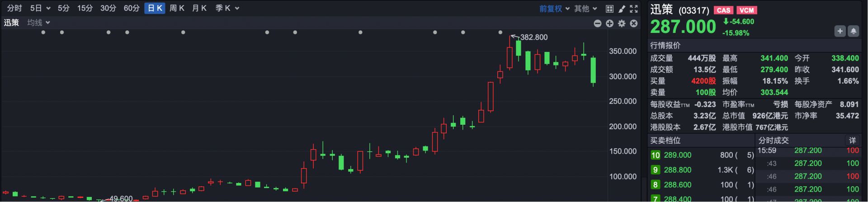Open 详 details for 分时成交
Image resolution: width=868 pixels, height=202 pixels.
(x=852, y=141)
